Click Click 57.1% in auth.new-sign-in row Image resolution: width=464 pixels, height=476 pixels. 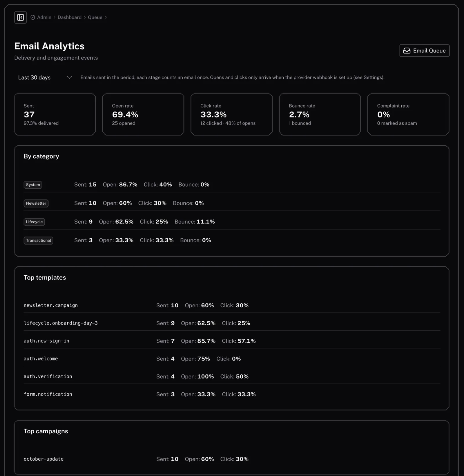239,341
